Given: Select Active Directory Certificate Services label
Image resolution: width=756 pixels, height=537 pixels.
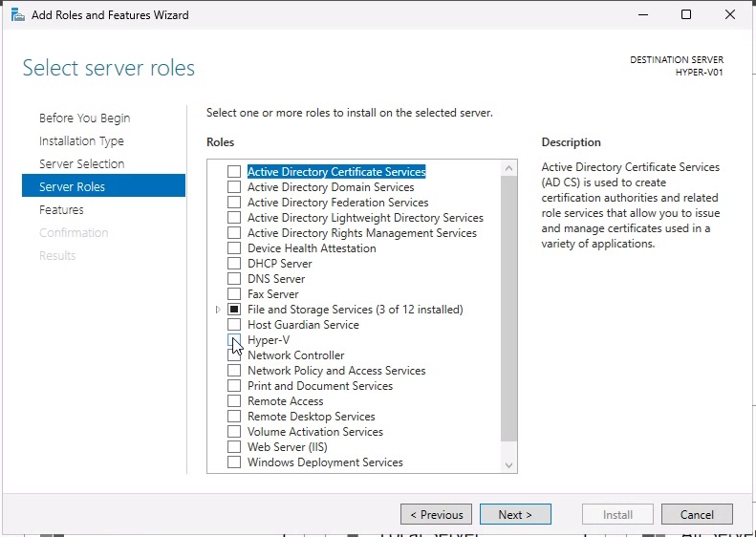Looking at the screenshot, I should [336, 172].
